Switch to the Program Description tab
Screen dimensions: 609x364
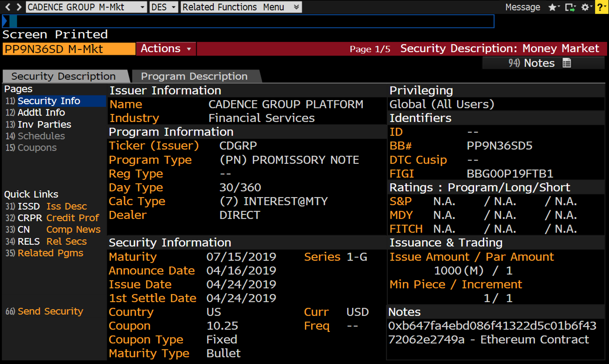click(x=194, y=77)
